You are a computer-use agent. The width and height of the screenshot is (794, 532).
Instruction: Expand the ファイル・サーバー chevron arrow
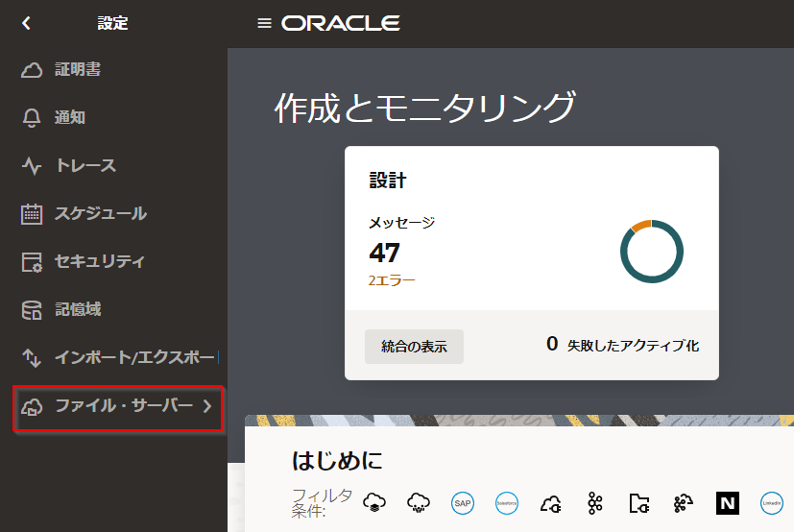pyautogui.click(x=207, y=406)
